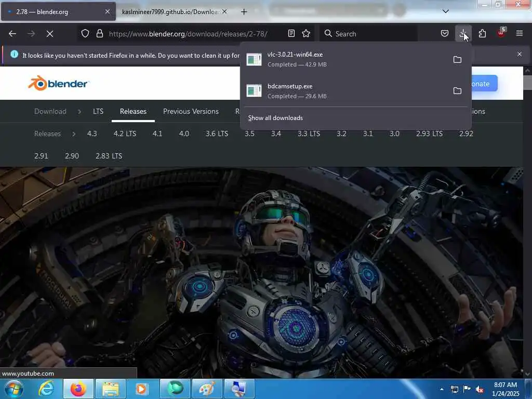Open release 2.93 LTS link

(429, 134)
